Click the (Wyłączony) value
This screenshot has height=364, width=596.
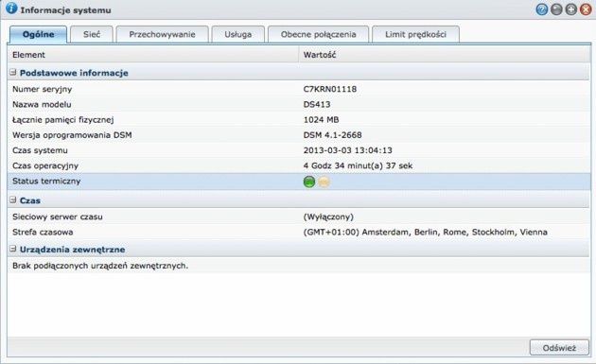coord(328,217)
